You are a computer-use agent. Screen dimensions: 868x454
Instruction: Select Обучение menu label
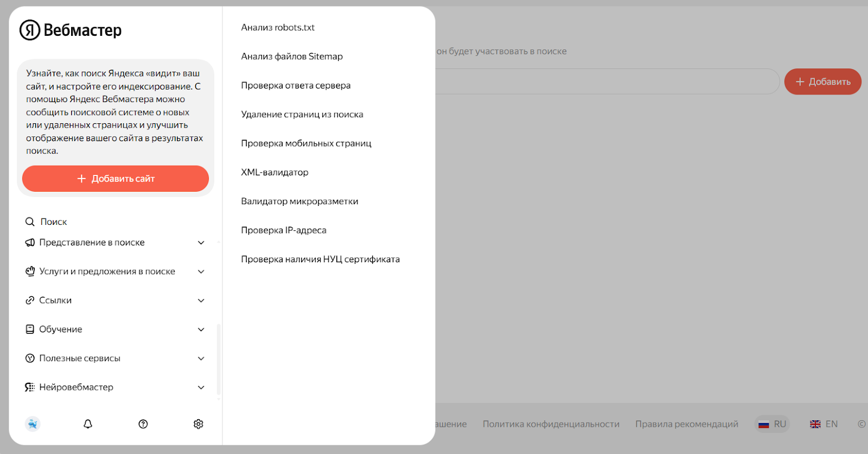point(61,329)
